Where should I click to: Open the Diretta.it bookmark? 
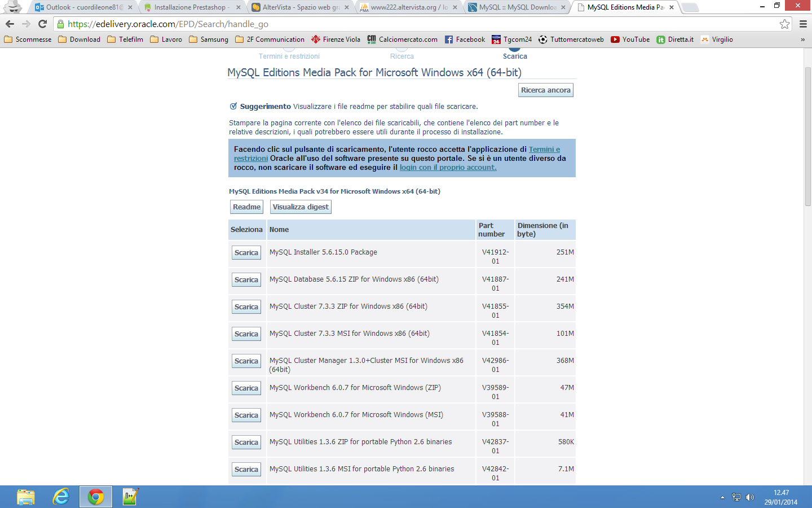coord(675,40)
